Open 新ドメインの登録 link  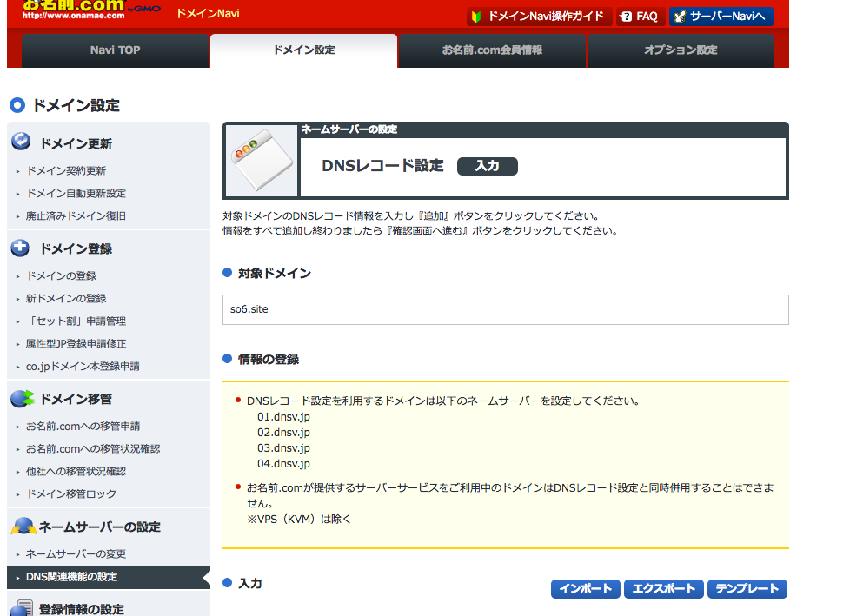click(66, 299)
